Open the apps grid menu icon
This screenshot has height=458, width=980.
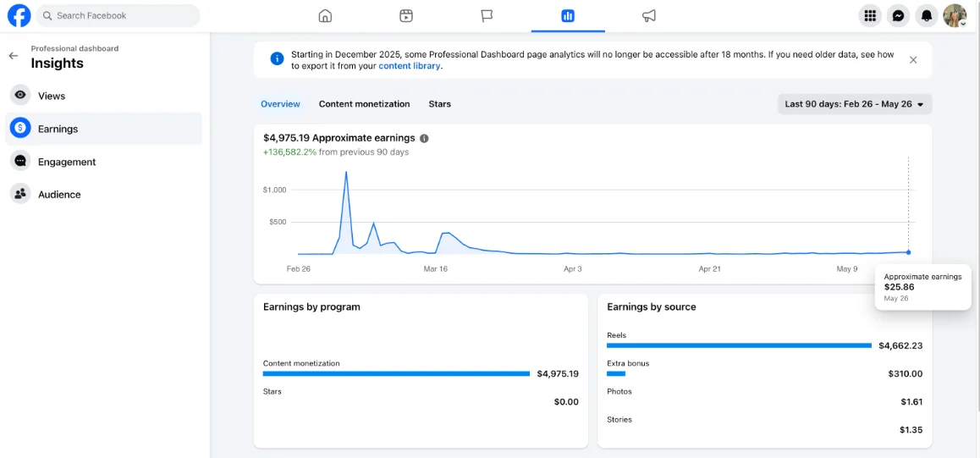pos(869,15)
